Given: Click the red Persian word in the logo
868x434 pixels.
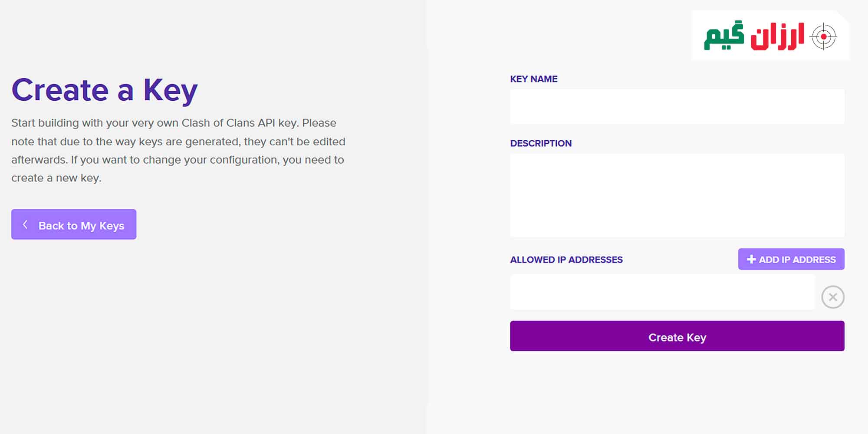Looking at the screenshot, I should click(x=777, y=37).
